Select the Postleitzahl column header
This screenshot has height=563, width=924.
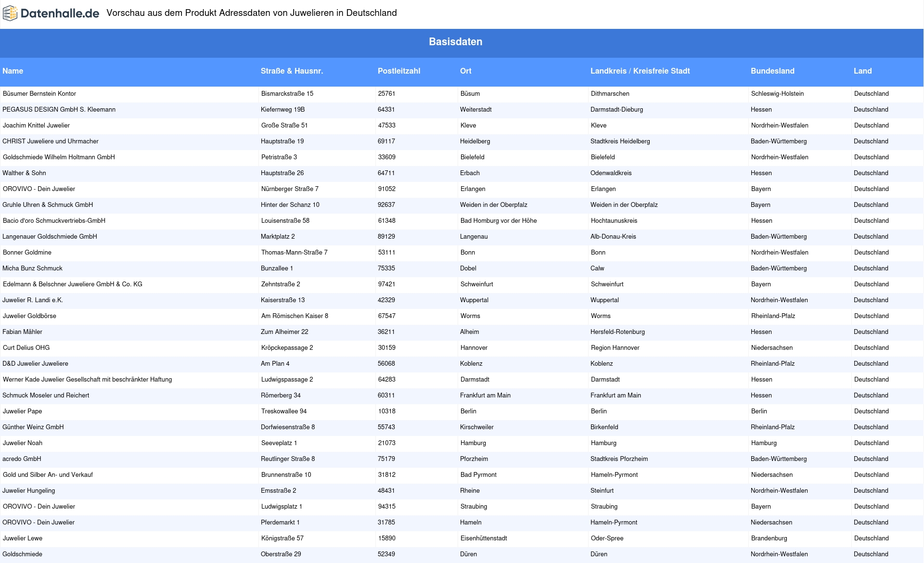(x=399, y=71)
